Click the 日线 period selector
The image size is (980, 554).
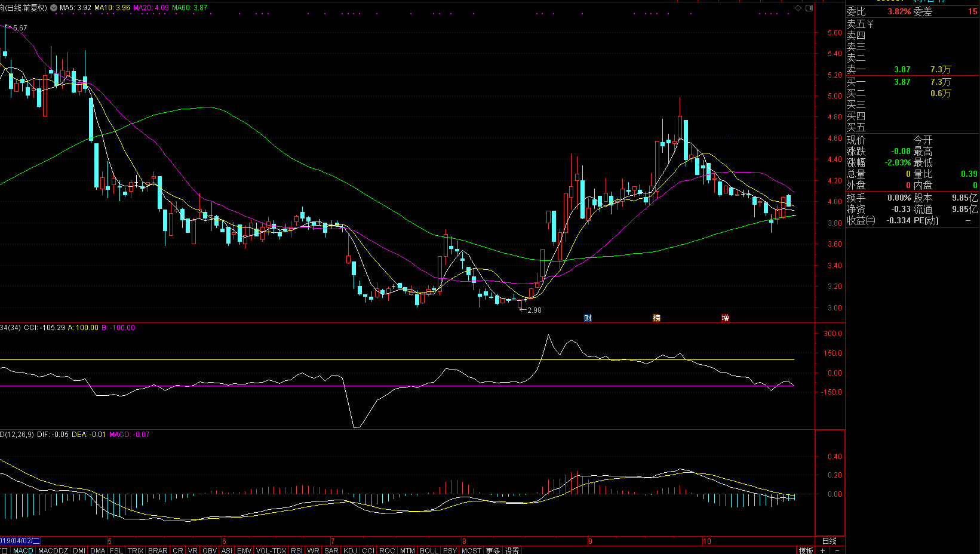click(x=830, y=541)
